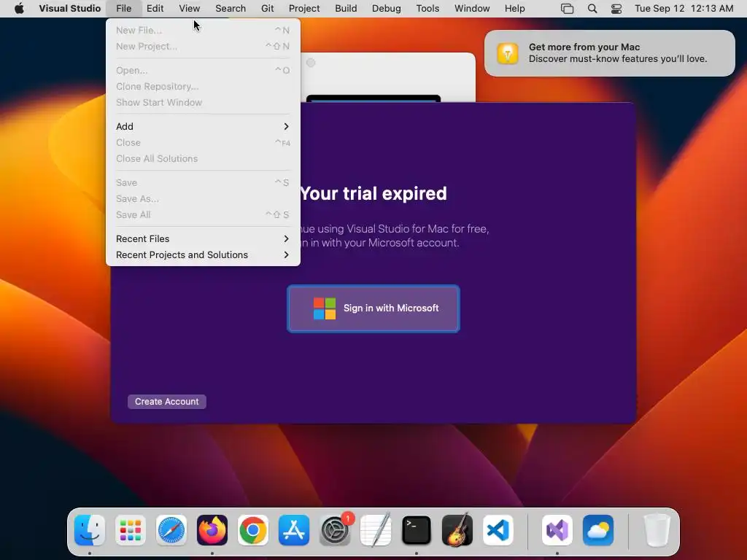Viewport: 747px width, 560px height.
Task: Open the Tools menu
Action: tap(427, 8)
